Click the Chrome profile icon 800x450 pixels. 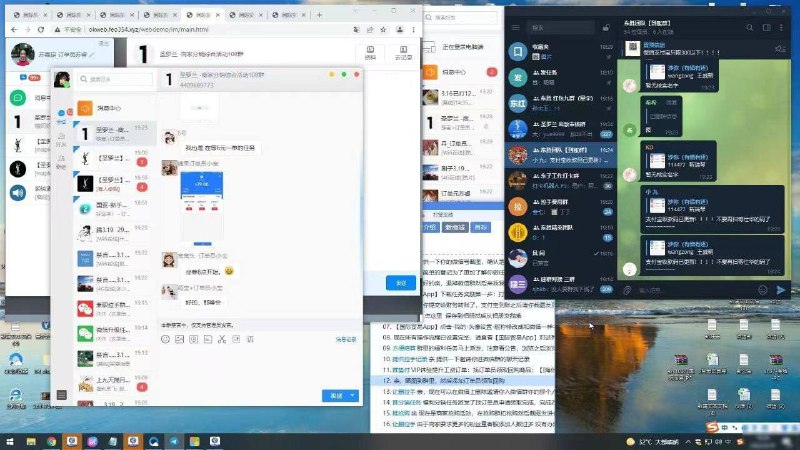[400, 30]
